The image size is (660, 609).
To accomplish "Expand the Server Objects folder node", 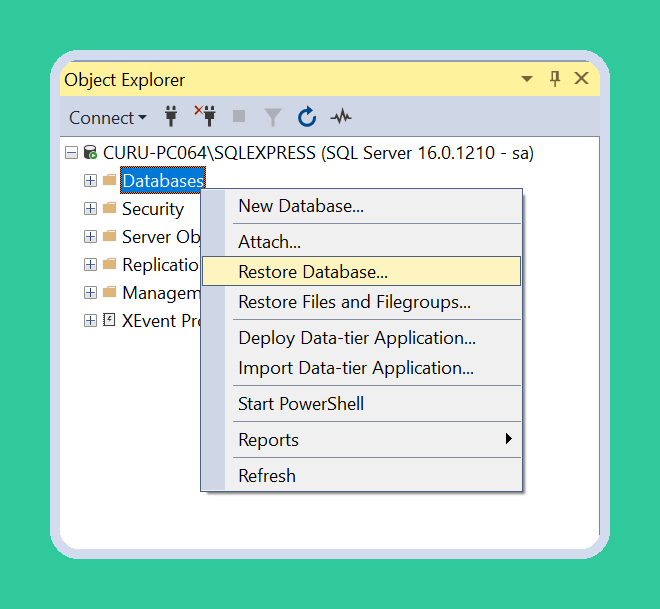I will point(90,237).
